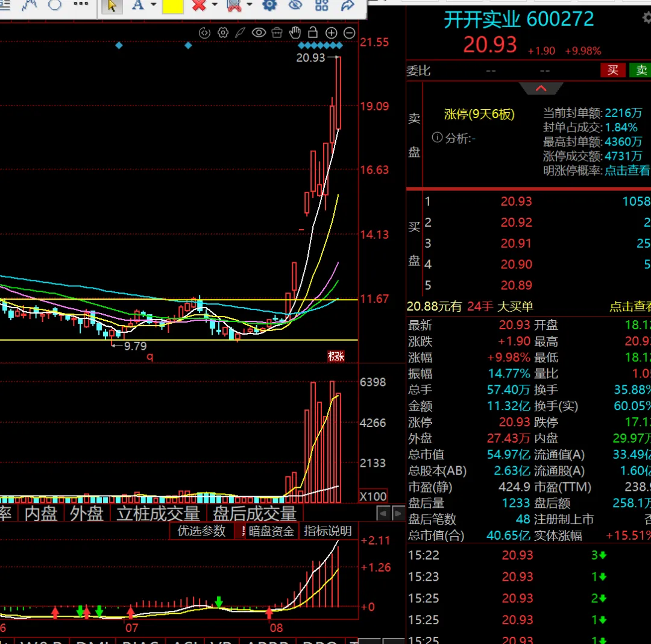651x644 pixels.
Task: Select the circle shape drawing tool
Action: click(55, 5)
